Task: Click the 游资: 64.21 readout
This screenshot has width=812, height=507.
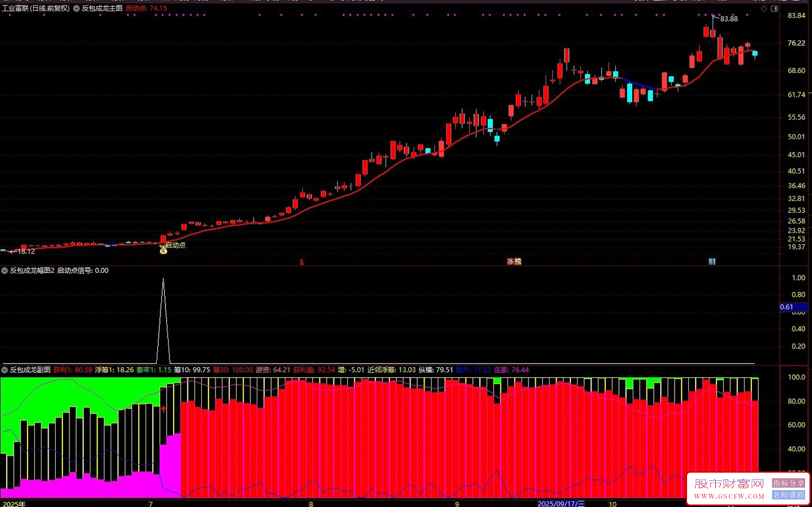Action: (274, 370)
